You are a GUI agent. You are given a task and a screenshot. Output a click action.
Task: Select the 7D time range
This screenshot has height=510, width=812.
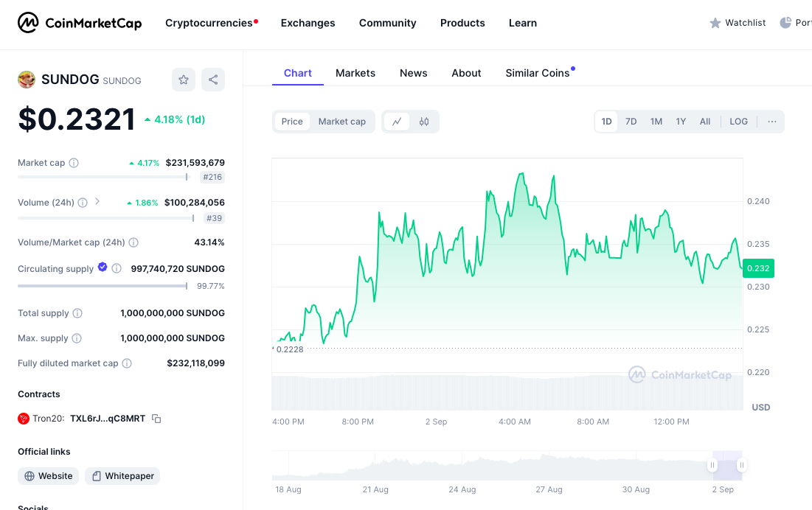(631, 122)
